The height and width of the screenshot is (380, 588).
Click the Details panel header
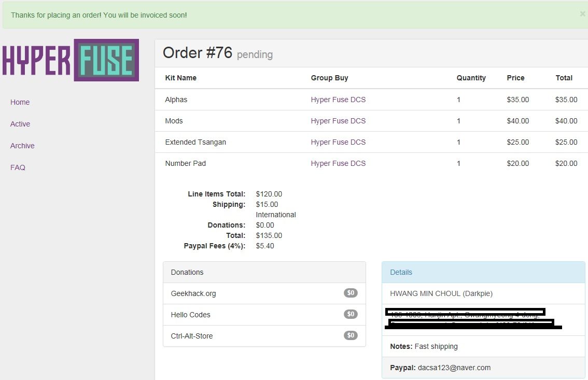[483, 273]
